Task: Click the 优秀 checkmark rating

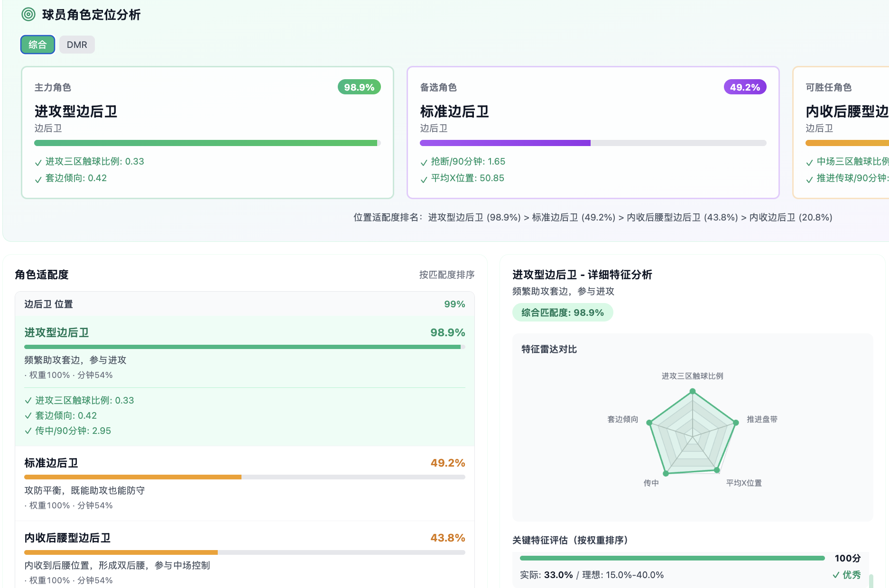Action: click(x=847, y=575)
